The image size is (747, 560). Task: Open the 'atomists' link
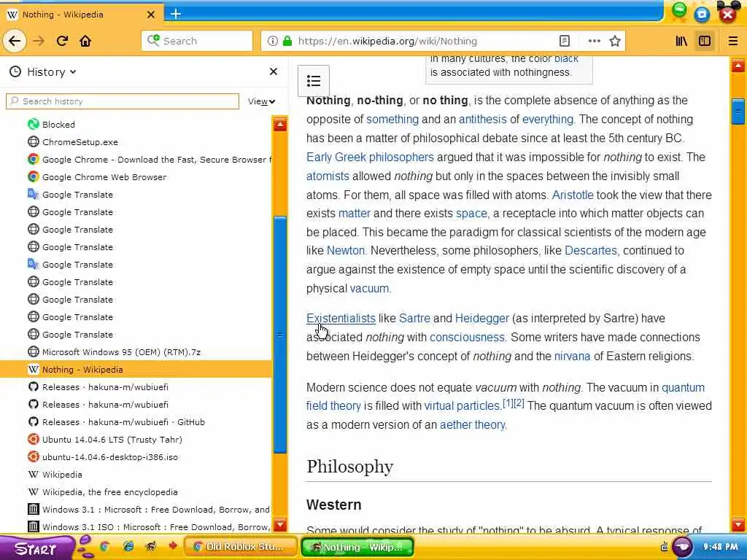(328, 176)
